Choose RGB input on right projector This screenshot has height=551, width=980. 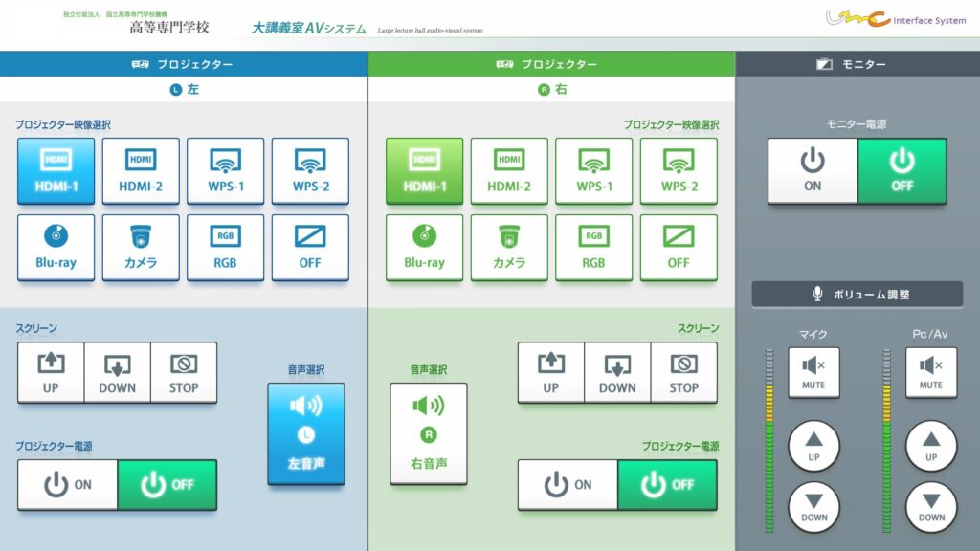[593, 248]
